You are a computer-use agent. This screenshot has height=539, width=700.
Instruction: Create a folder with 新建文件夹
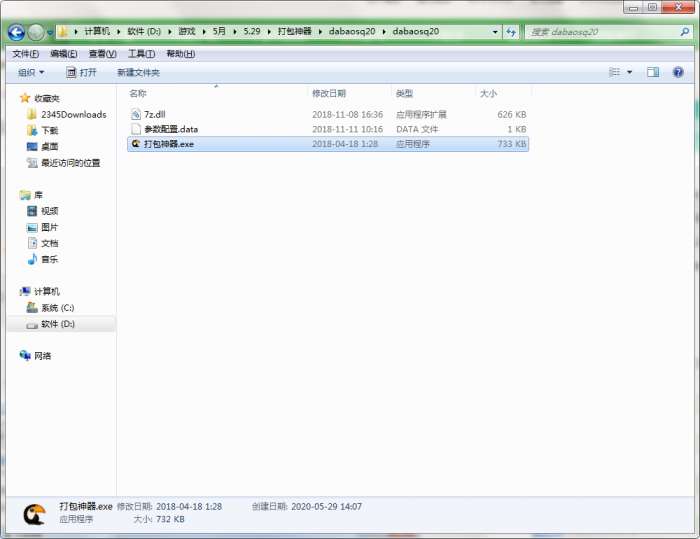138,72
